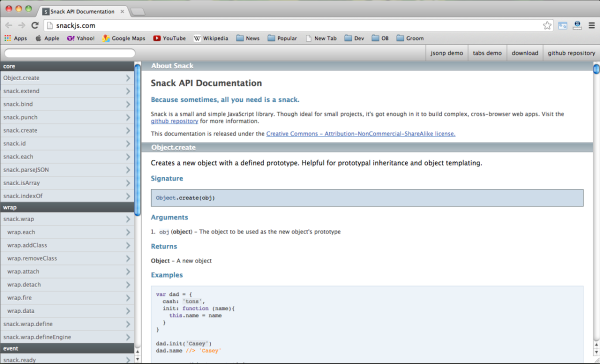Expand snack.punch chevron in sidebar

[x=128, y=117]
